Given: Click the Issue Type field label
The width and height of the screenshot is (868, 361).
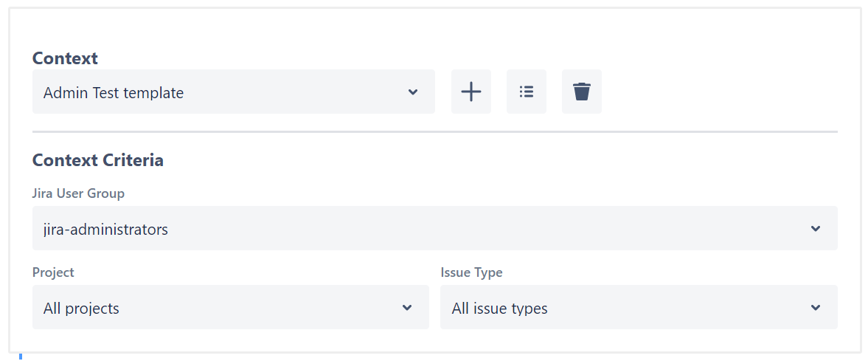Looking at the screenshot, I should pos(471,272).
